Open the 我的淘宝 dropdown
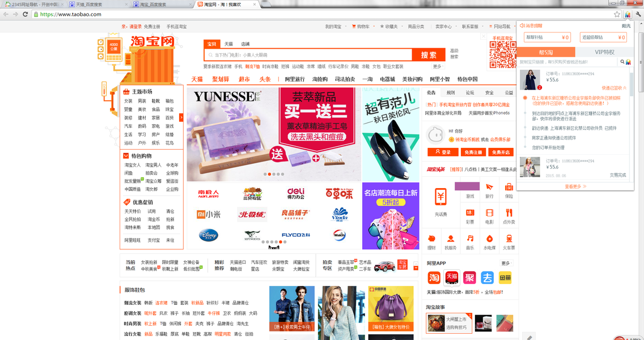 [x=335, y=26]
